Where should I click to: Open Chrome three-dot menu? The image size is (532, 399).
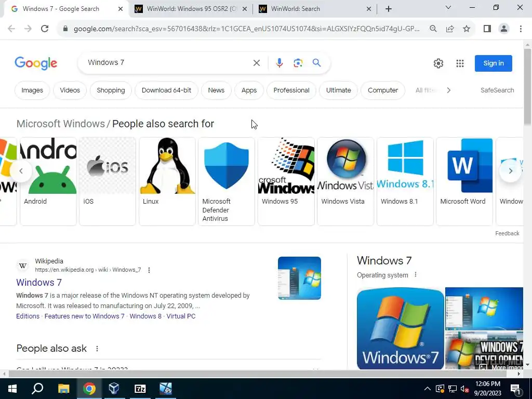point(521,29)
